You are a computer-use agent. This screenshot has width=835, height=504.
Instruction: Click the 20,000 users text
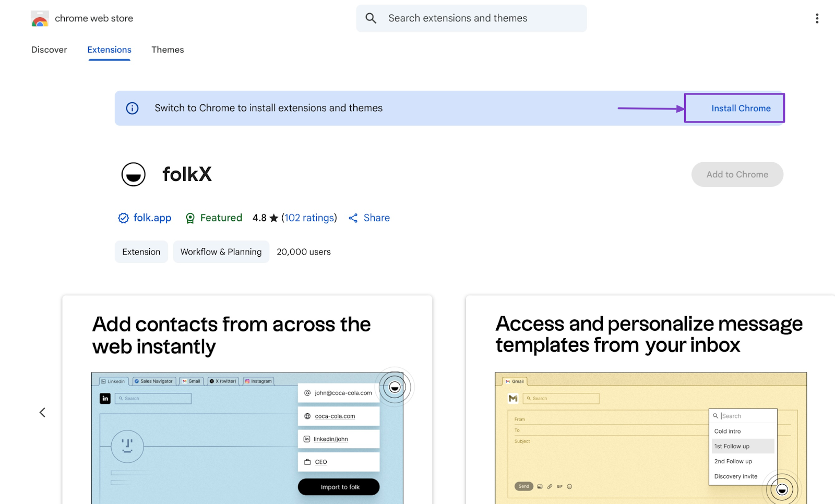tap(304, 252)
